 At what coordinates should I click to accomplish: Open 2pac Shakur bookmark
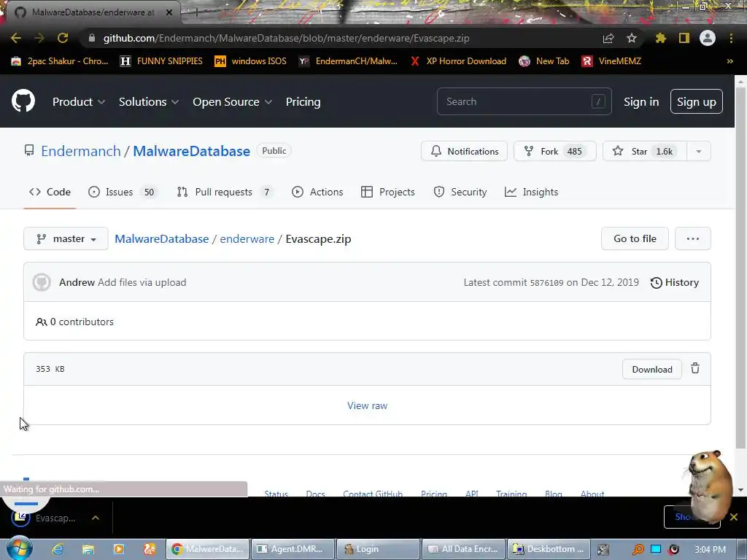(60, 61)
